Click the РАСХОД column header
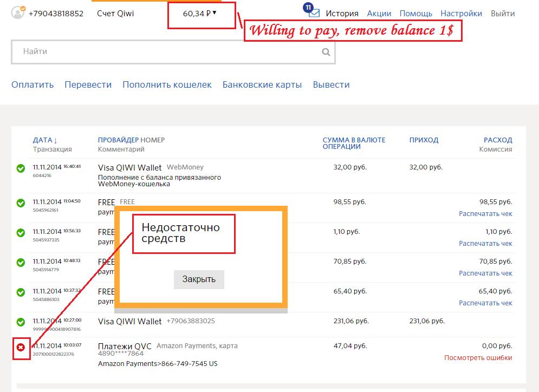Image resolution: width=539 pixels, height=392 pixels. pyautogui.click(x=498, y=140)
